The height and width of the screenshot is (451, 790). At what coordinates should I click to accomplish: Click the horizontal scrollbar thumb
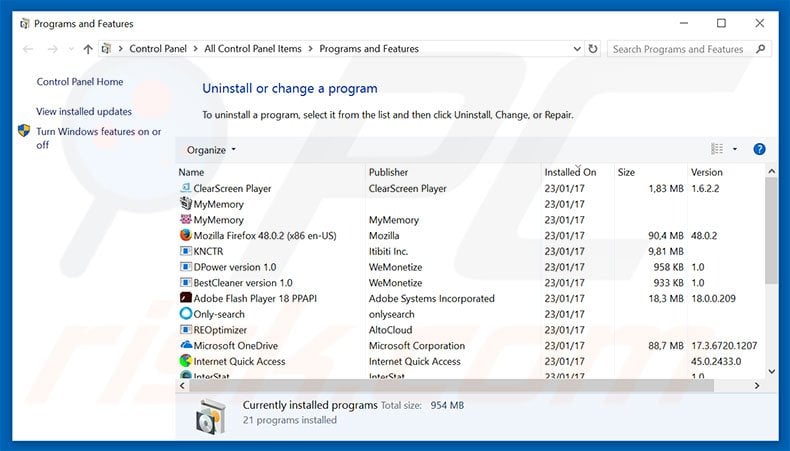(451, 385)
